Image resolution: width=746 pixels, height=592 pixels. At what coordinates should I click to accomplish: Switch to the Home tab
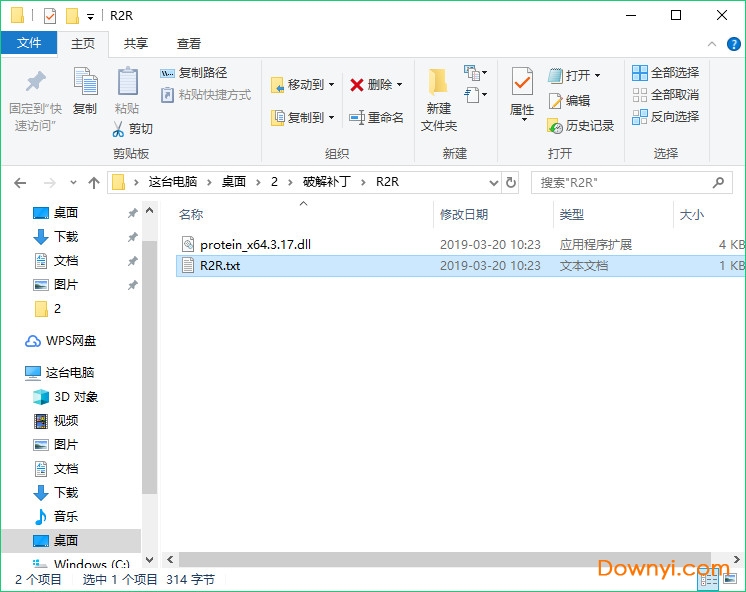pos(83,43)
